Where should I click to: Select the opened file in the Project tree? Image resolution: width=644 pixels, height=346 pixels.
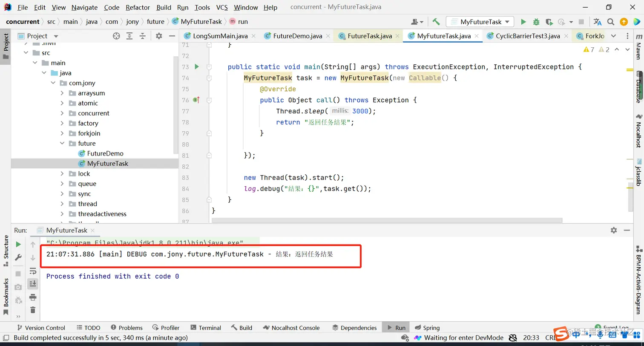tap(116, 36)
